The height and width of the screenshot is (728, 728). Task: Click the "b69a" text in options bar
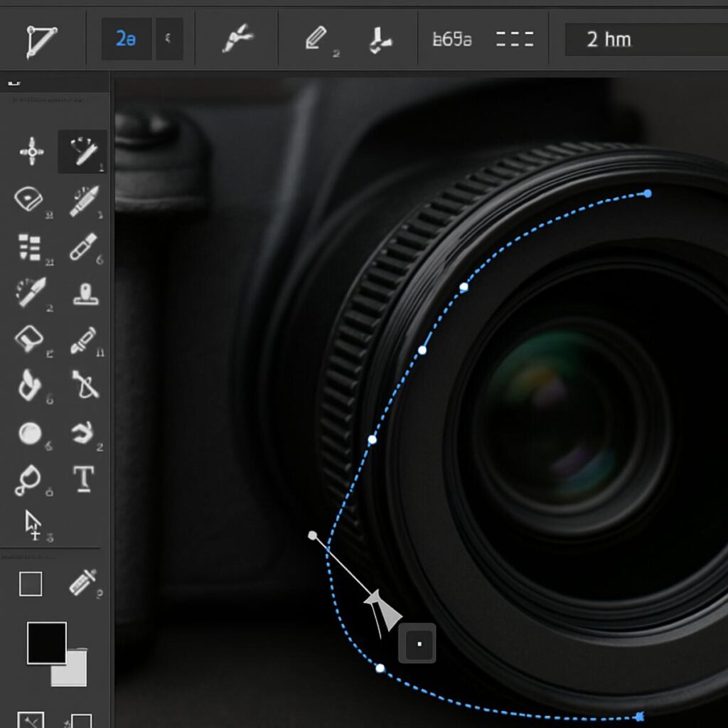451,40
